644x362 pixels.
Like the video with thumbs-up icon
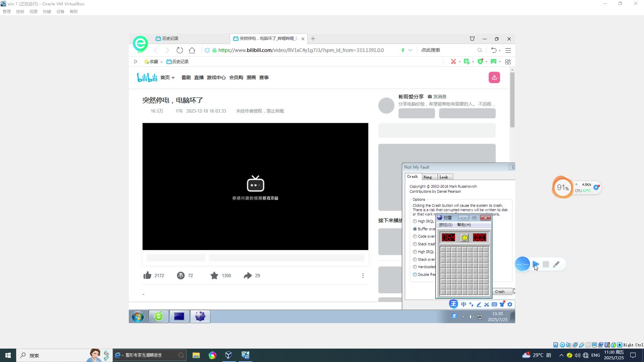point(147,276)
